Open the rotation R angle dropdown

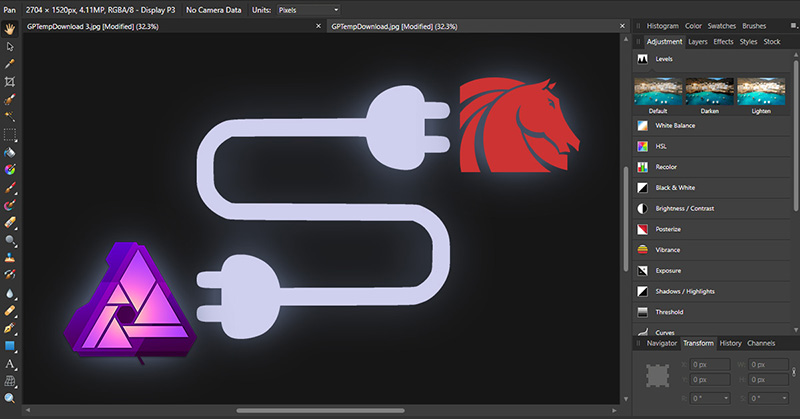click(x=710, y=398)
